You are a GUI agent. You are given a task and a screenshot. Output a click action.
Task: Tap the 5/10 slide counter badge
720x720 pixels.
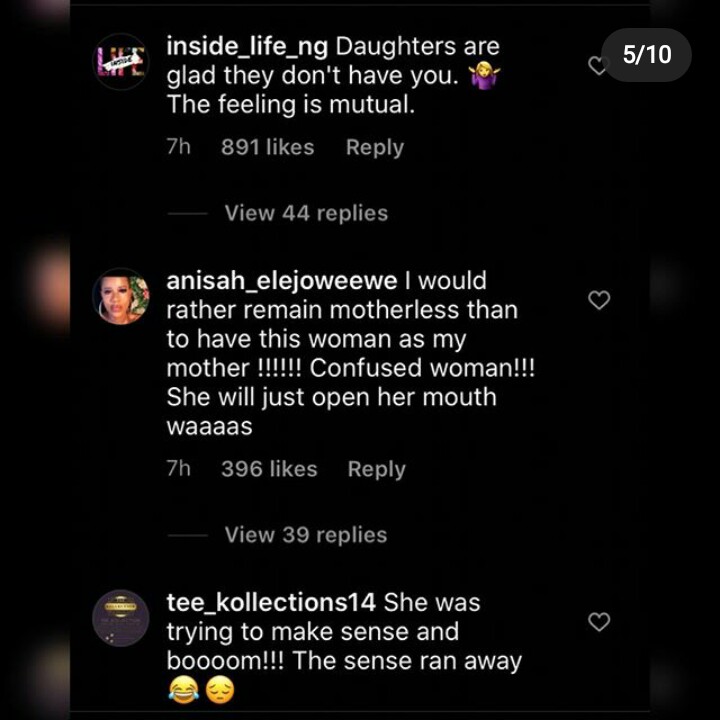coord(647,55)
